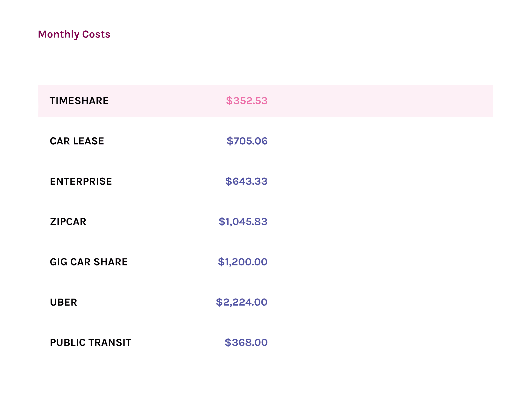Select the highlighted Timeshare row
The height and width of the screenshot is (411, 532).
click(266, 101)
